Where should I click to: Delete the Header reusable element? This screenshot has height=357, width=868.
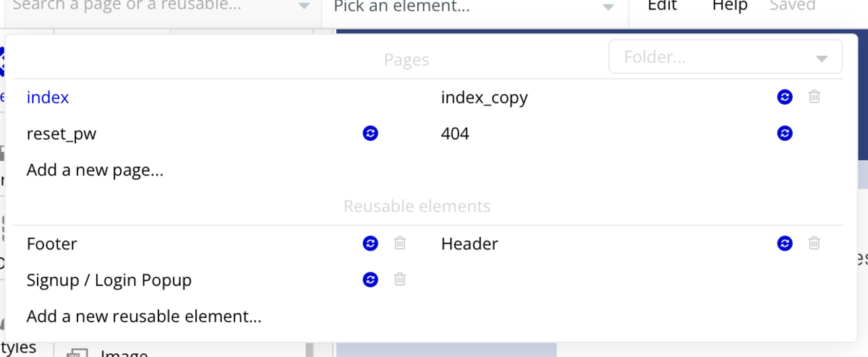pyautogui.click(x=814, y=244)
